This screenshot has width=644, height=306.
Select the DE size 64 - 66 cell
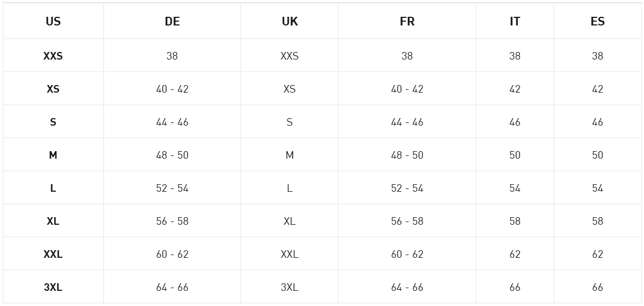pos(172,287)
